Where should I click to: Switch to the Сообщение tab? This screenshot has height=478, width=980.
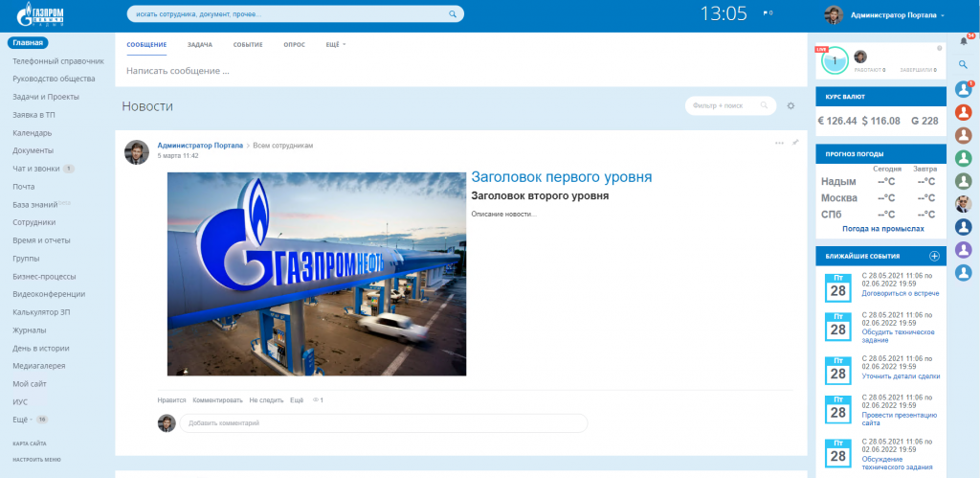(x=146, y=44)
